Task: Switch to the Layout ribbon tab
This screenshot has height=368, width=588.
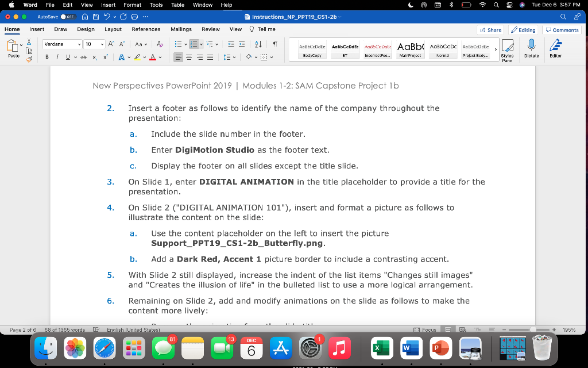Action: (113, 29)
